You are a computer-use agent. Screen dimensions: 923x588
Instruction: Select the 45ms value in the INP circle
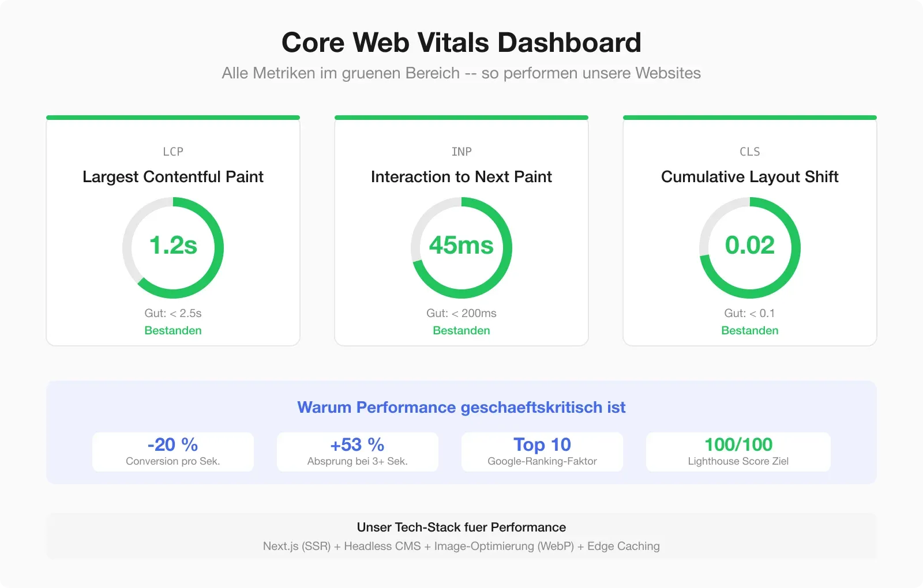pyautogui.click(x=461, y=247)
